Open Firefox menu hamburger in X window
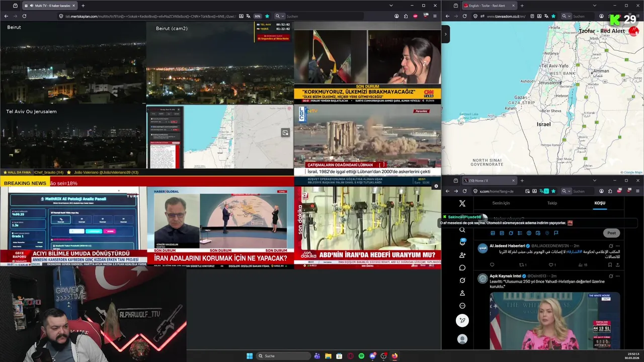The height and width of the screenshot is (362, 644). pos(637,191)
